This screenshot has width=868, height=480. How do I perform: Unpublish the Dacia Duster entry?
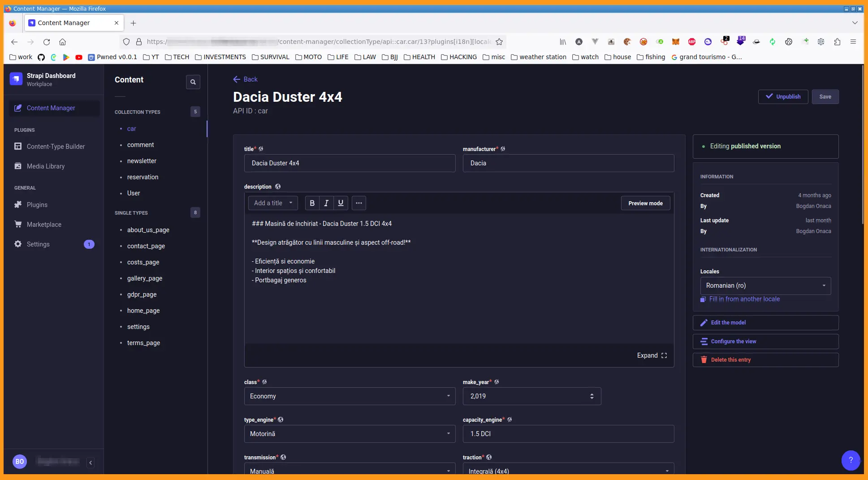coord(783,97)
